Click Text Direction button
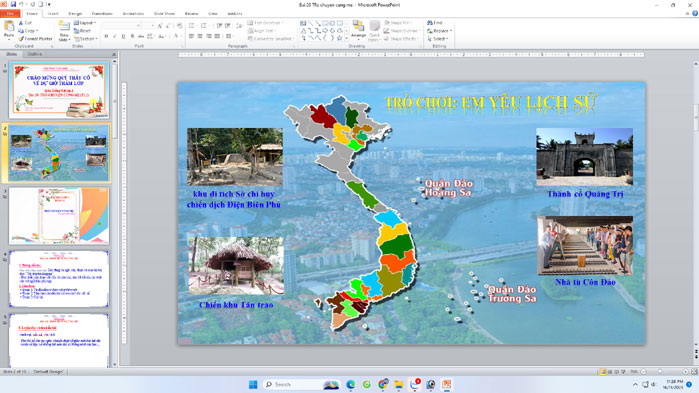Screen dimensions: 699x393 [x=265, y=23]
